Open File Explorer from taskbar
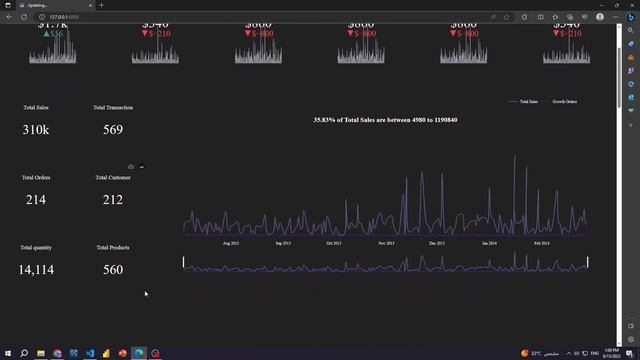 (x=41, y=353)
